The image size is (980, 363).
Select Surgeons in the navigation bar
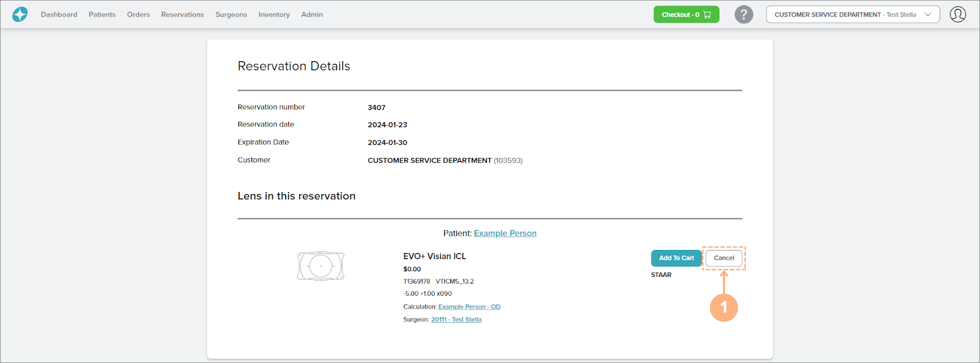click(x=231, y=15)
